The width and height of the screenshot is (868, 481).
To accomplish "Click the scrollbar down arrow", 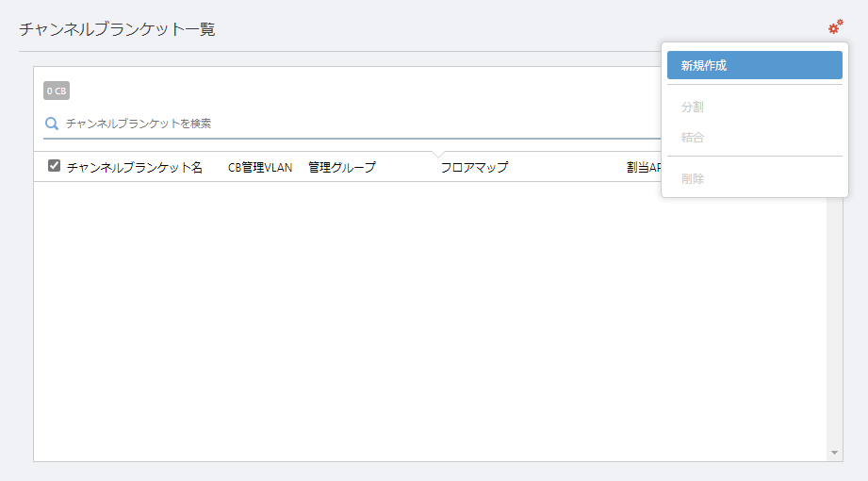I will (834, 453).
